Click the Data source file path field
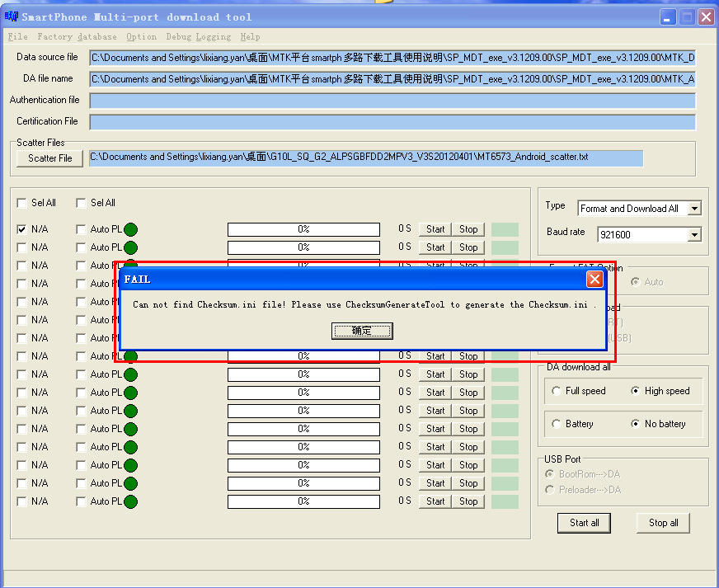The width and height of the screenshot is (719, 588). click(x=392, y=58)
